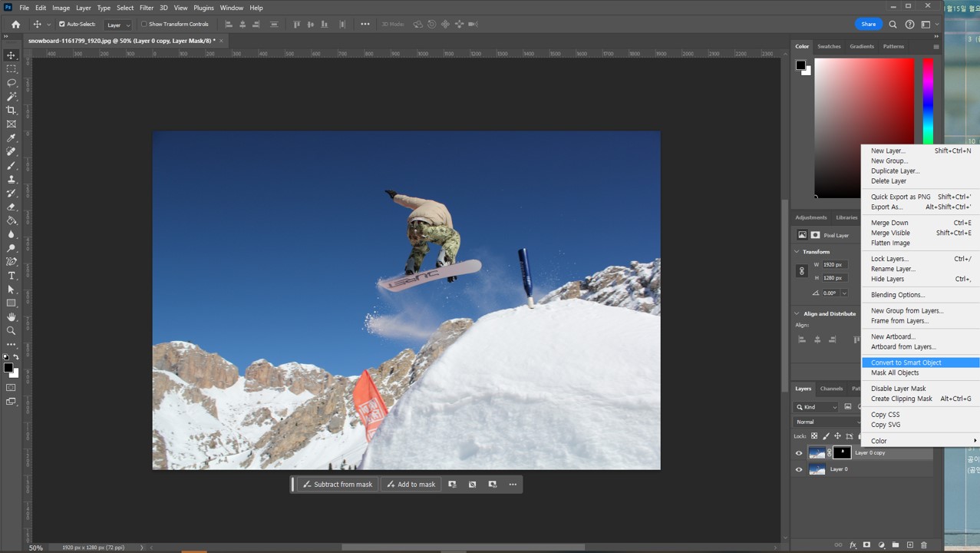Open Auto-Select Layer dropdown
This screenshot has height=553, width=980.
[117, 25]
